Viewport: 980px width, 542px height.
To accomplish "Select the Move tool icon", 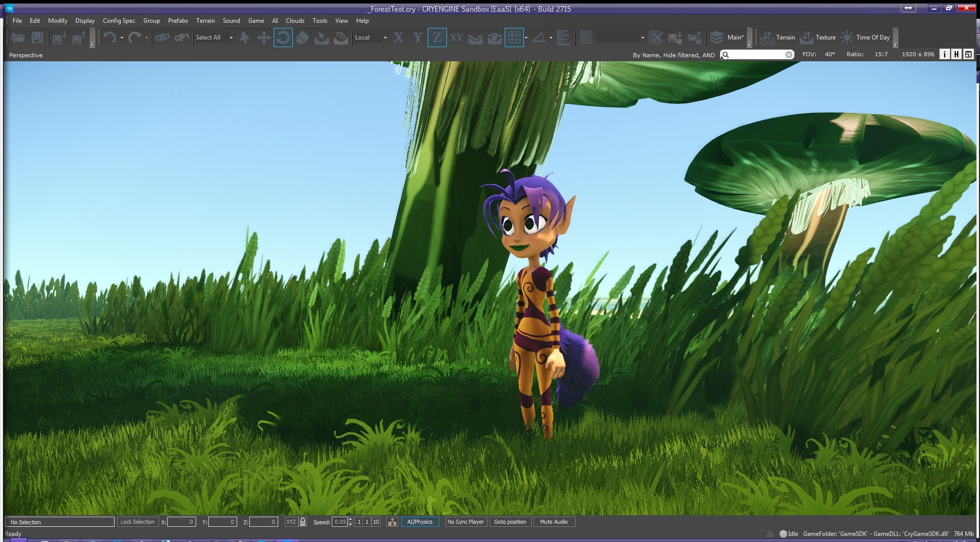I will (263, 37).
